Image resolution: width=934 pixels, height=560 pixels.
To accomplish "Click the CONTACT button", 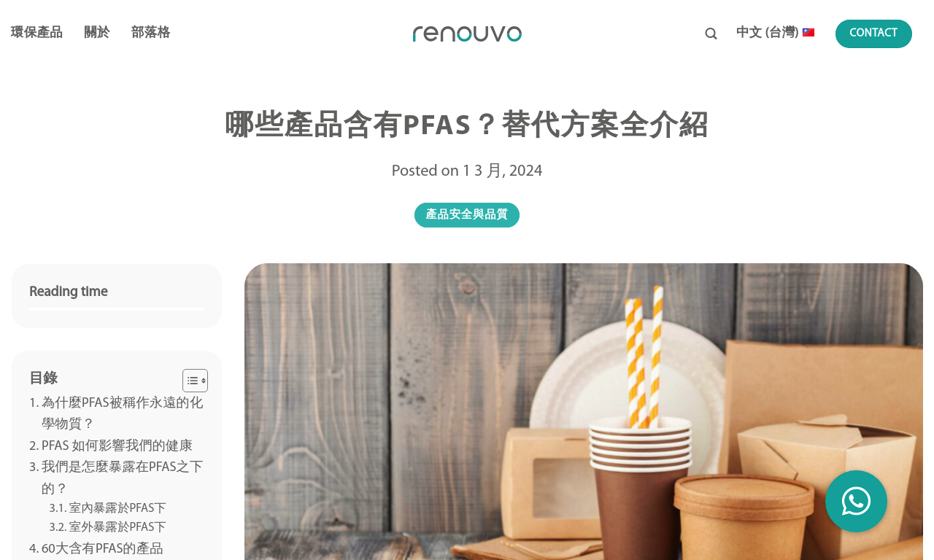I will click(873, 34).
